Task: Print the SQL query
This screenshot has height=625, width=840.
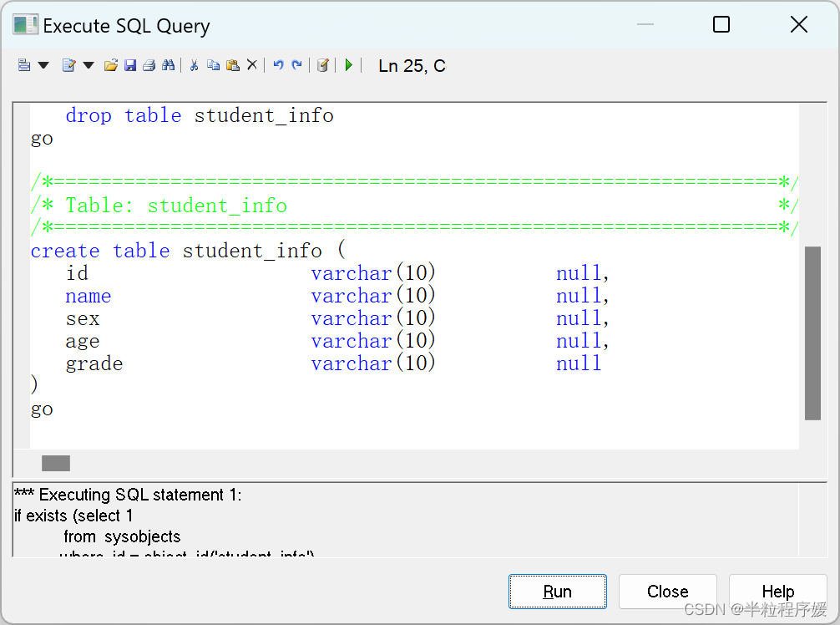Action: (149, 64)
